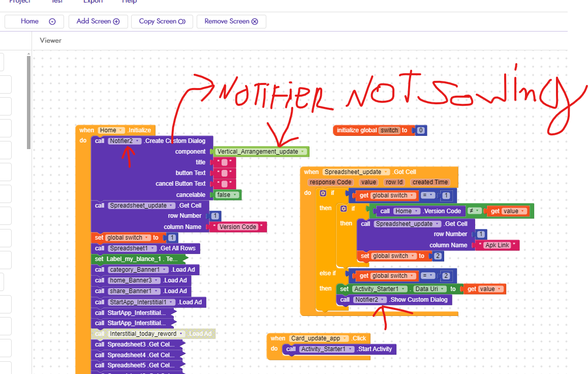Viewport: 588px width, 374px height.
Task: Open the not-equal operator dropdown
Action: coord(475,211)
